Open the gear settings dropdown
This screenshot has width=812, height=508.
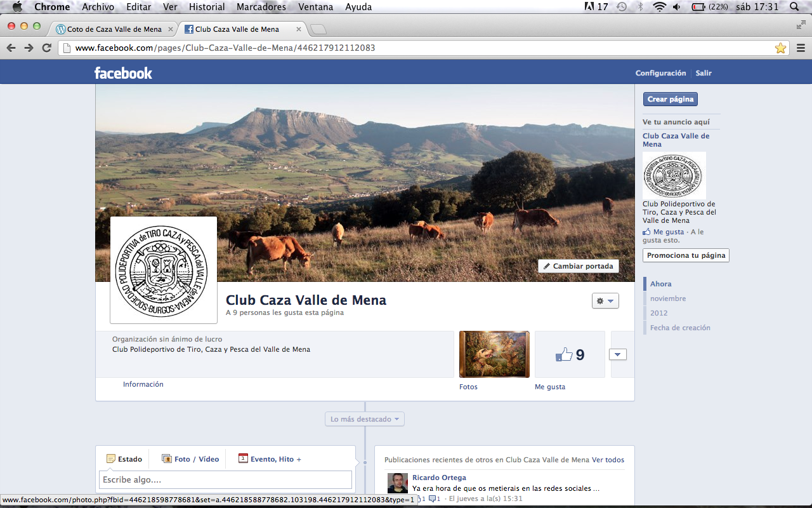tap(605, 301)
